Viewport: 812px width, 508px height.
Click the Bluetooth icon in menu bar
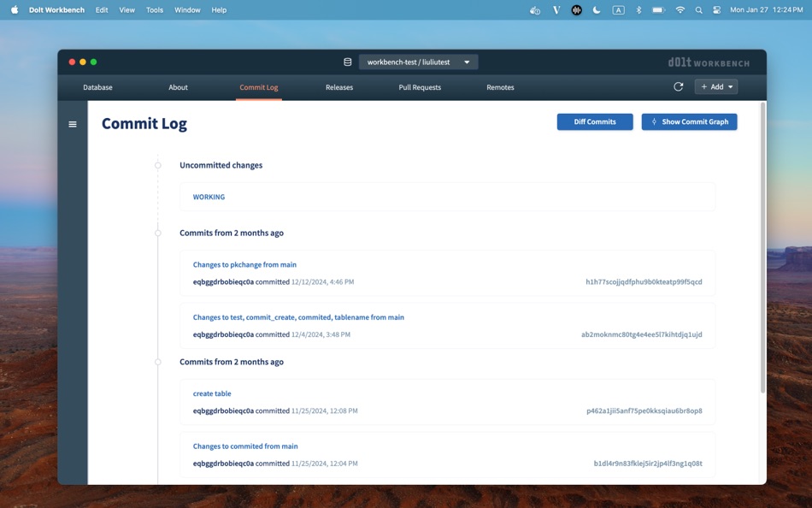pyautogui.click(x=638, y=10)
